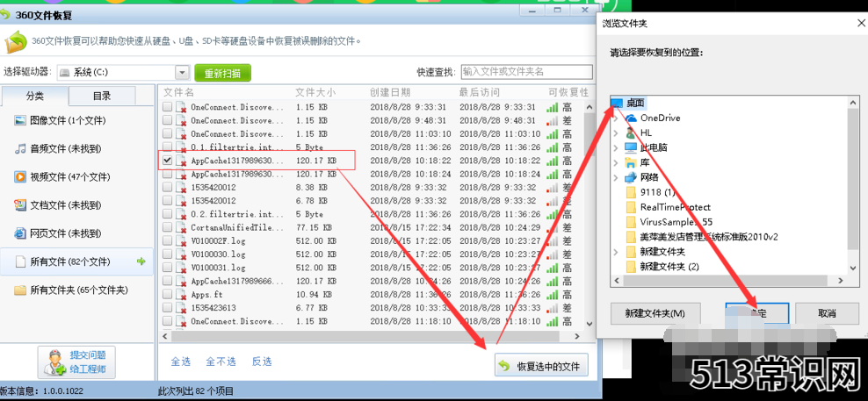The width and height of the screenshot is (868, 401).
Task: Click the engineer doctor icon on 提交问题 button
Action: 54,362
